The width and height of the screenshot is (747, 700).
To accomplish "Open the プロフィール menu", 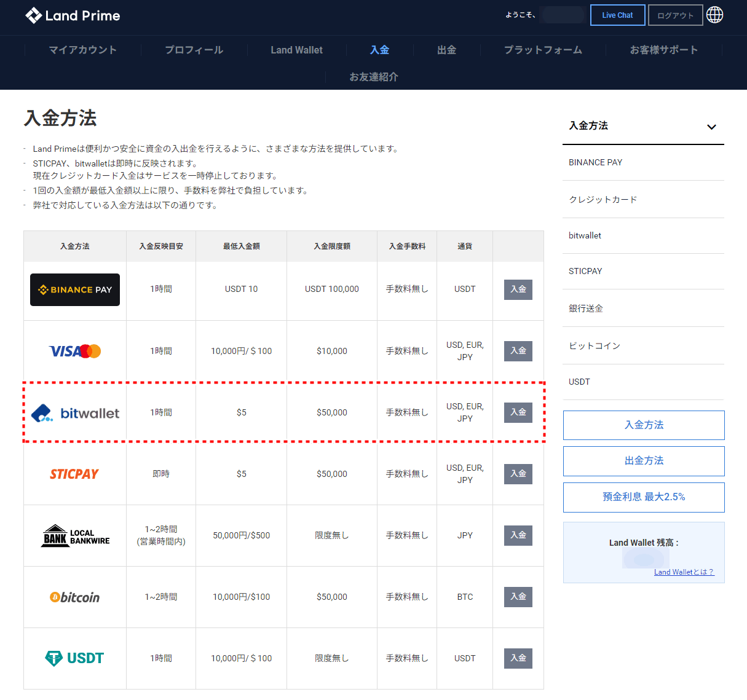I will [194, 50].
